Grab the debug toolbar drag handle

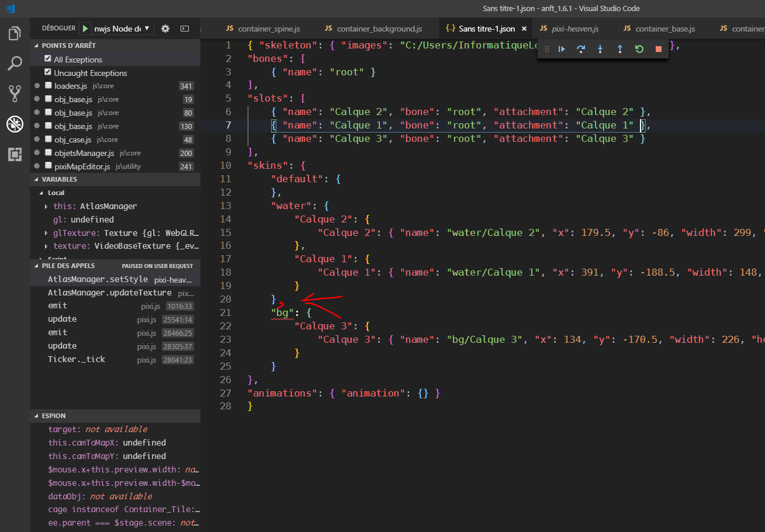(x=547, y=49)
